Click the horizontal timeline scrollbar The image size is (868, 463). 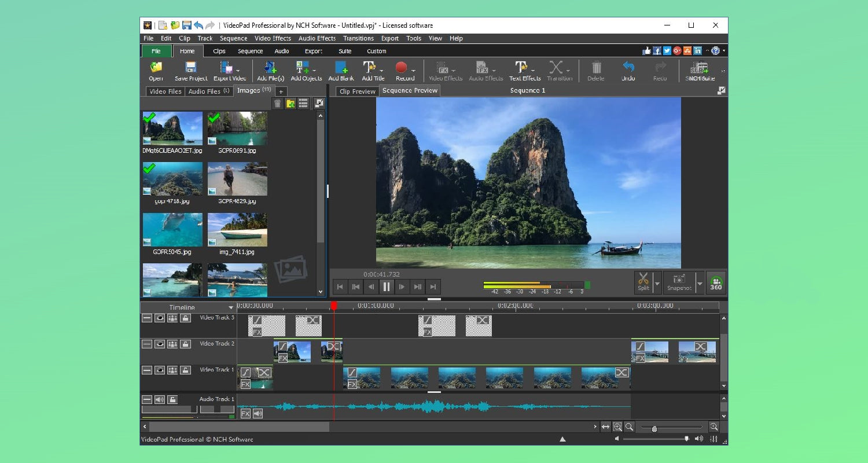240,427
